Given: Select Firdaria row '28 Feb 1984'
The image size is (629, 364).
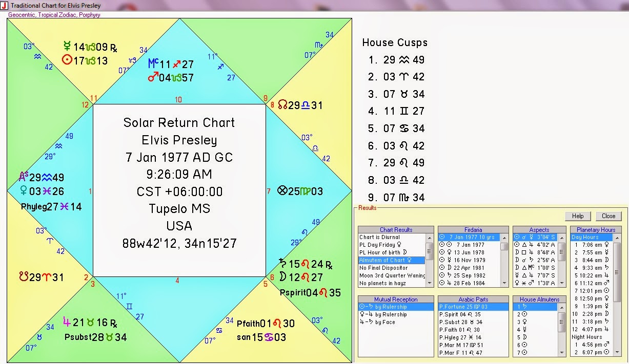Looking at the screenshot, I should point(469,283).
